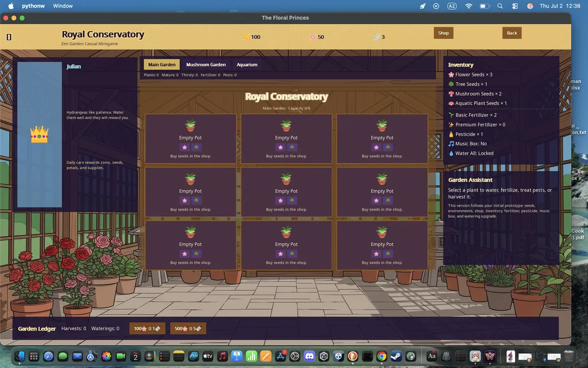Select Tree Seeds × 1 in Inventory
Viewport: 588px width, 368px height.
point(468,84)
